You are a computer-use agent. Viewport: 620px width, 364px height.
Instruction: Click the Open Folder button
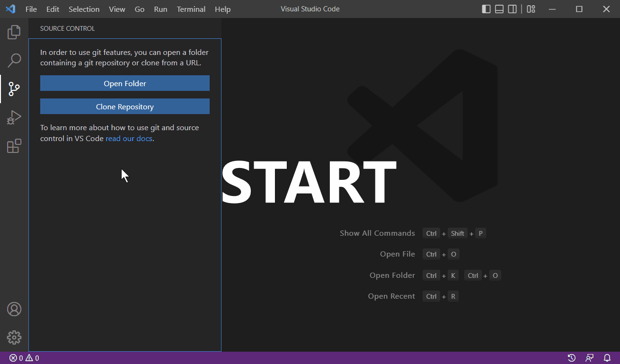click(x=125, y=83)
